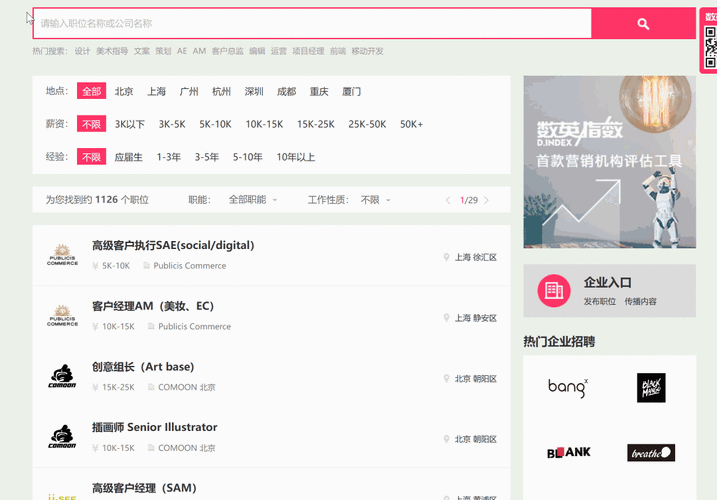Open job 高级客户经理（SAM）

[x=144, y=488]
